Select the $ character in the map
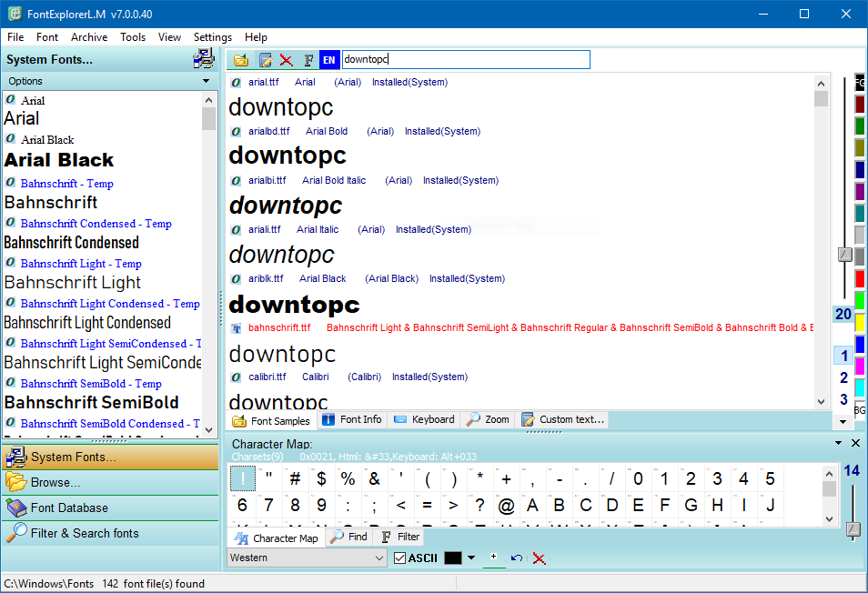This screenshot has height=593, width=868. click(x=321, y=478)
